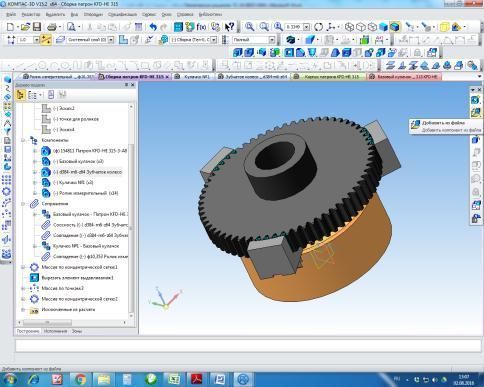484x387 pixels.
Task: Open the variables f(x) tool
Action: click(x=201, y=27)
